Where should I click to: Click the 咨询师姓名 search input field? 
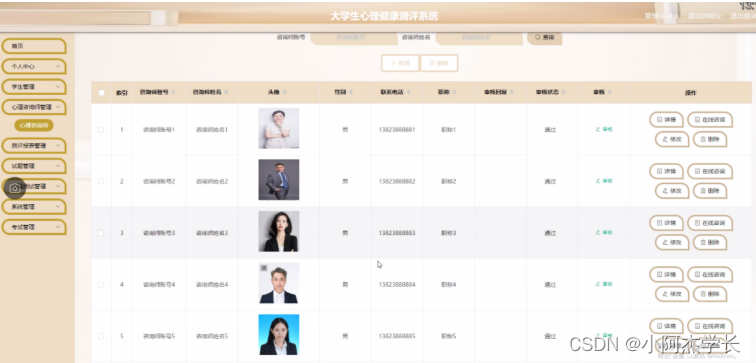(x=479, y=37)
